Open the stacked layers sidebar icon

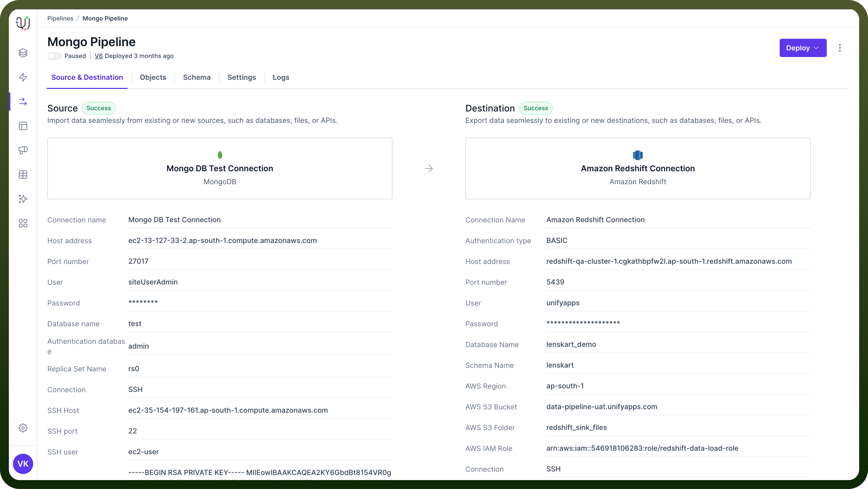coord(23,53)
